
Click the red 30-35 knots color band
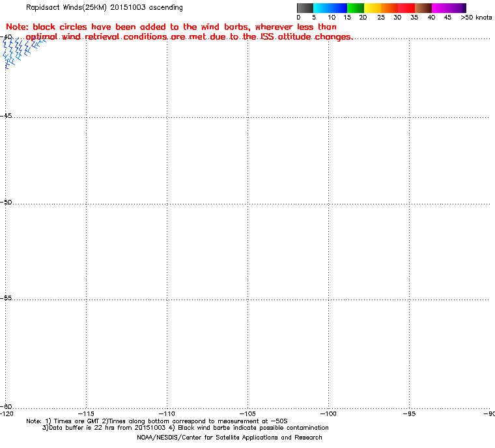click(x=406, y=8)
